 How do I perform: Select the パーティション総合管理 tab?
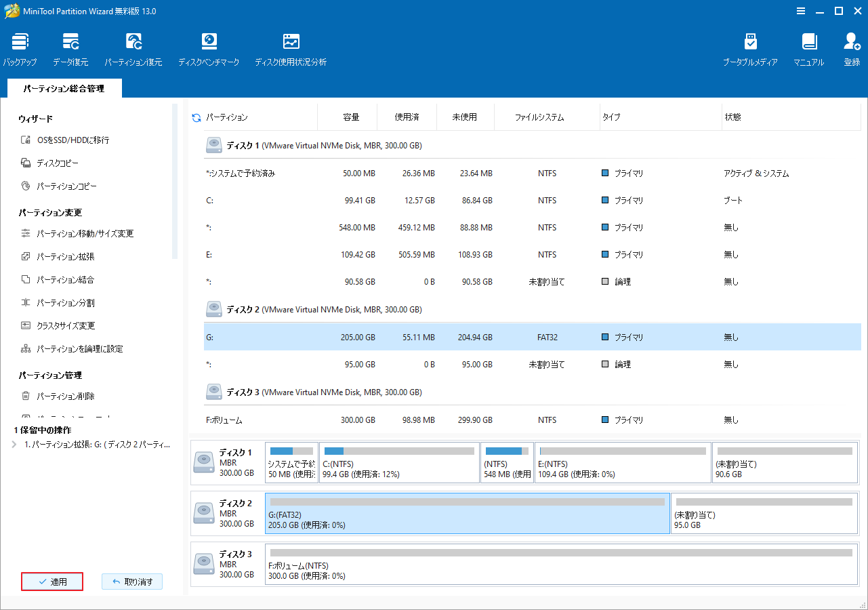coord(64,88)
